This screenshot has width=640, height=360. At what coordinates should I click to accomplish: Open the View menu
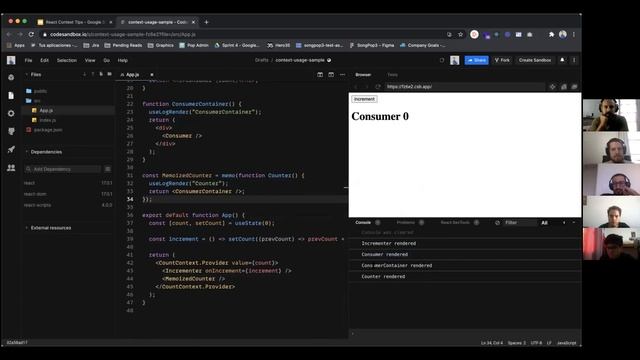coord(90,60)
